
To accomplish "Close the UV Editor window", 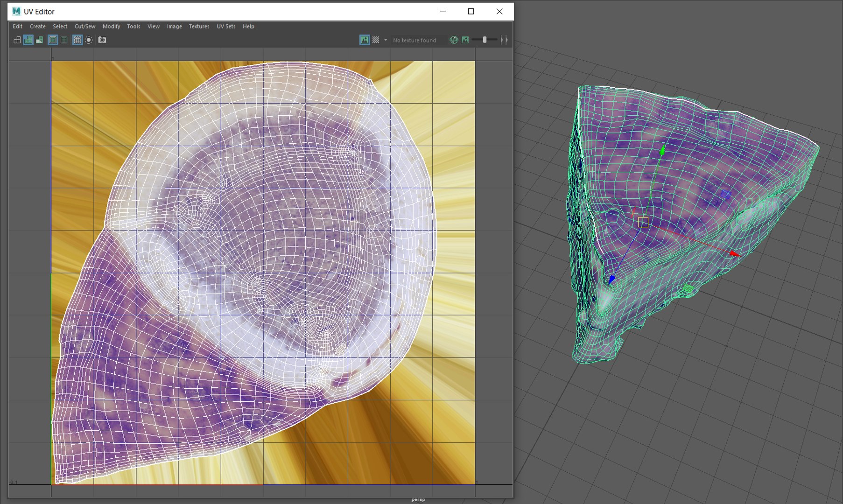I will tap(499, 11).
